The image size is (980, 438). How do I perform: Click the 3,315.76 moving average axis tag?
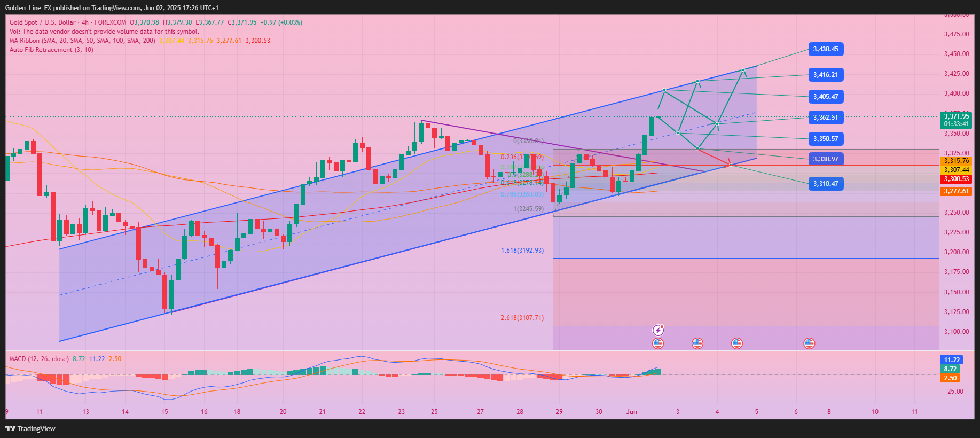click(956, 161)
